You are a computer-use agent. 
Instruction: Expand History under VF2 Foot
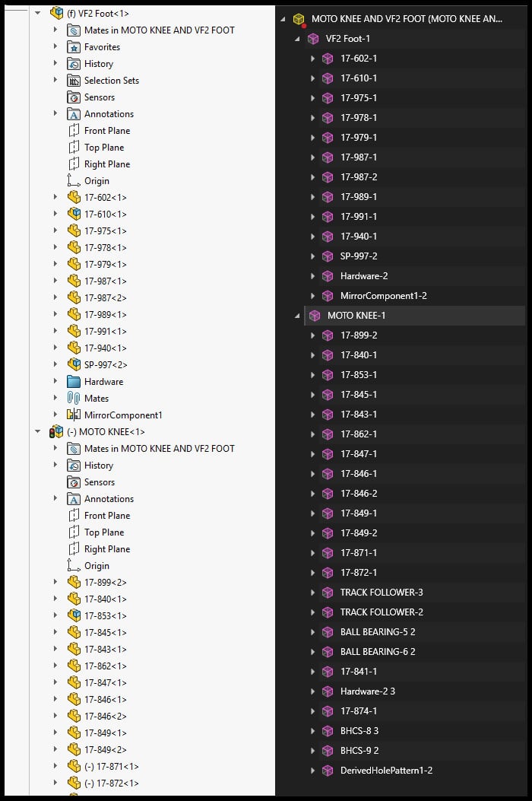pos(55,64)
